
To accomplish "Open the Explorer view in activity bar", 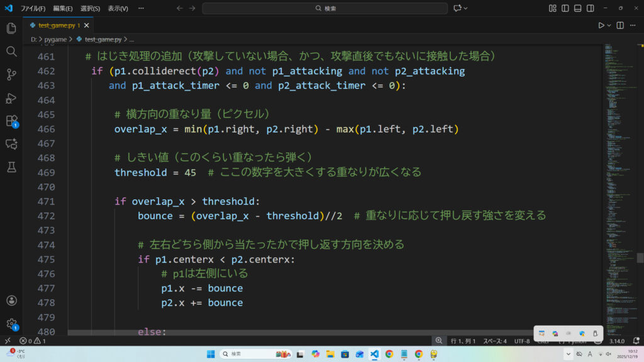I will click(x=11, y=28).
